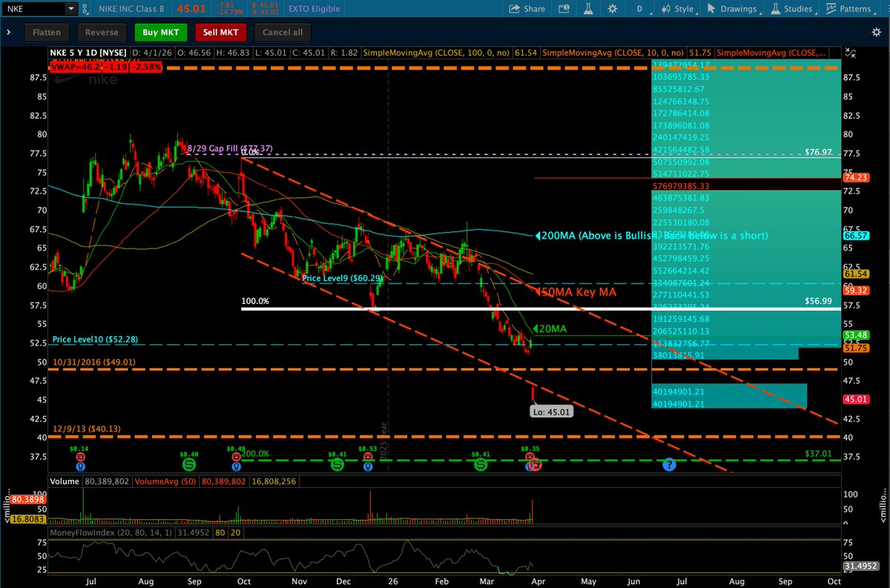Open the D timeframe selector
Image resolution: width=890 pixels, height=588 pixels.
(x=639, y=10)
